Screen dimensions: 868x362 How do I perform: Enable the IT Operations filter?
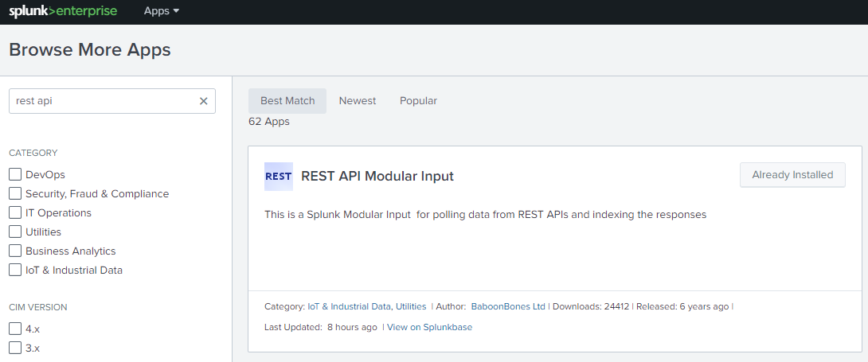click(x=15, y=212)
